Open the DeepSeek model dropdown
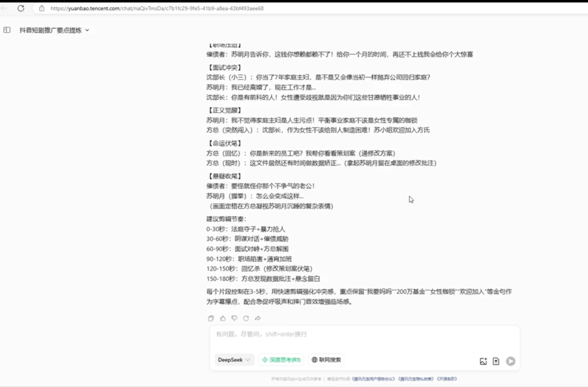 [234, 360]
